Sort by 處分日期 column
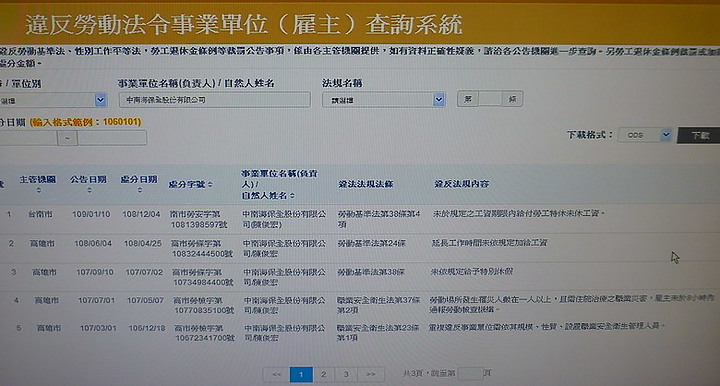The height and width of the screenshot is (386, 720). [139, 184]
